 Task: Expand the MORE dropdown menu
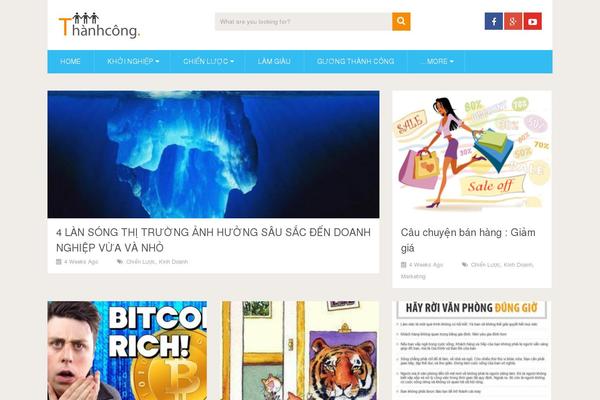(x=437, y=61)
